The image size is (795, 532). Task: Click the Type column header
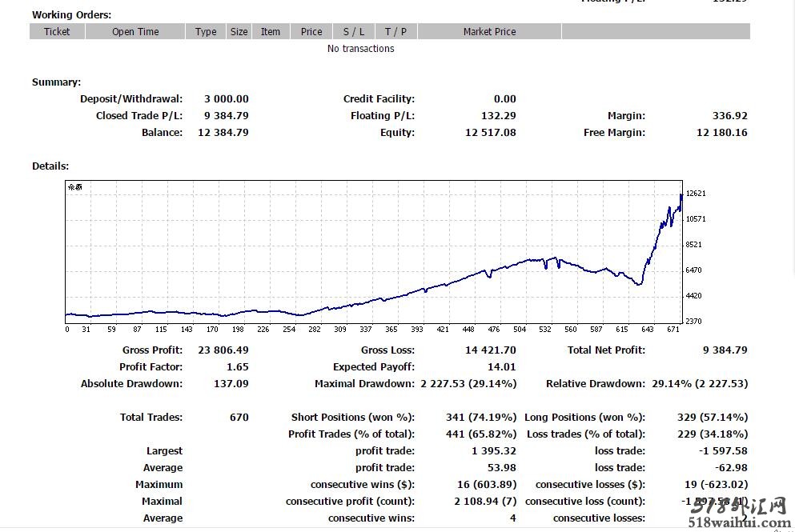[206, 31]
